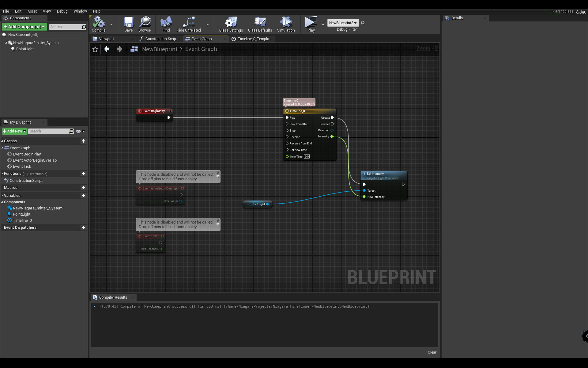Open the NewBlueprint3 debug filter dropdown
Viewport: 588px width, 368px height.
pos(343,23)
